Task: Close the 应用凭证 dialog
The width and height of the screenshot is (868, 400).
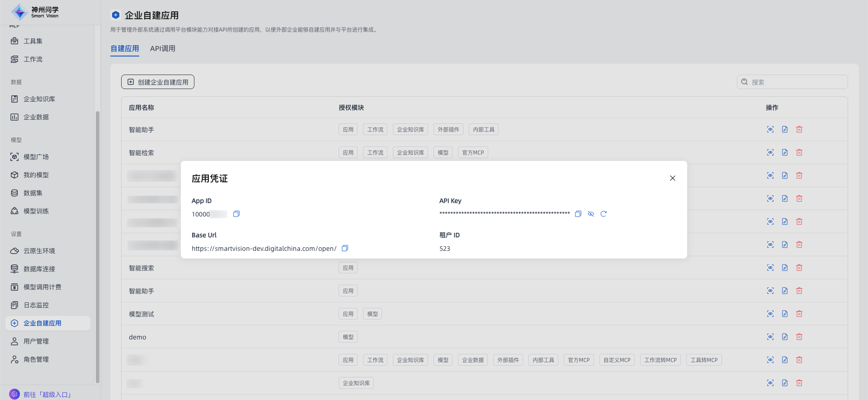Action: tap(672, 178)
